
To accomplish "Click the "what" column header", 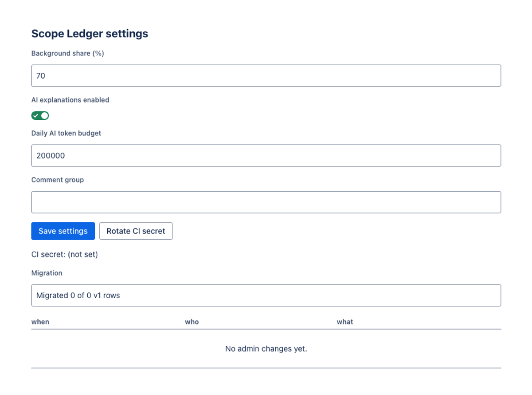I will [345, 322].
